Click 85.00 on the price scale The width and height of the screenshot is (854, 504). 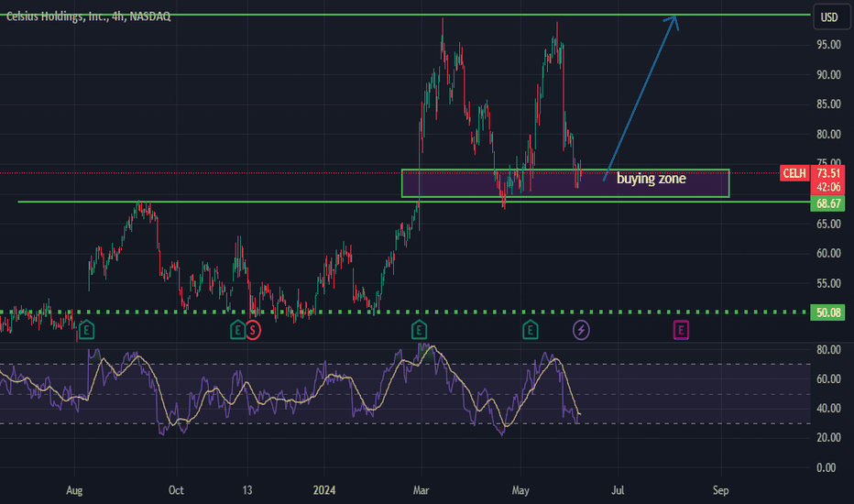click(x=828, y=104)
